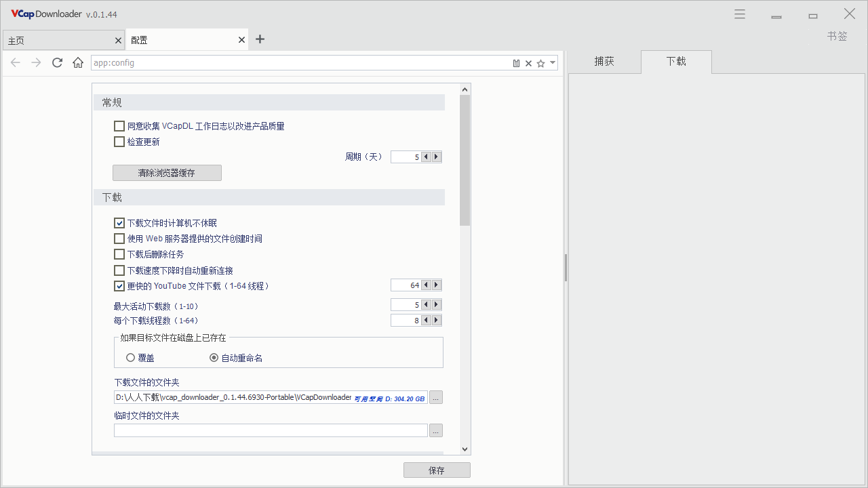Switch to the 捕获 tab
Image resolution: width=868 pixels, height=488 pixels.
point(604,62)
